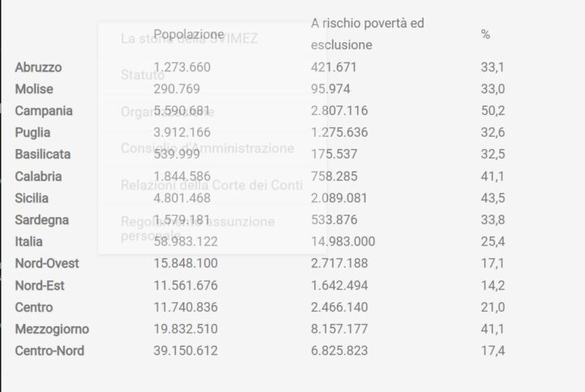Click 'A rischio povertà ed esclusione' header

[367, 34]
